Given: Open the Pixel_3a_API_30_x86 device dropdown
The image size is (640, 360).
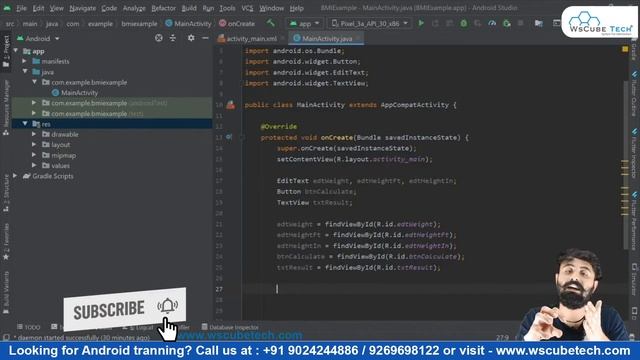Looking at the screenshot, I should [370, 24].
